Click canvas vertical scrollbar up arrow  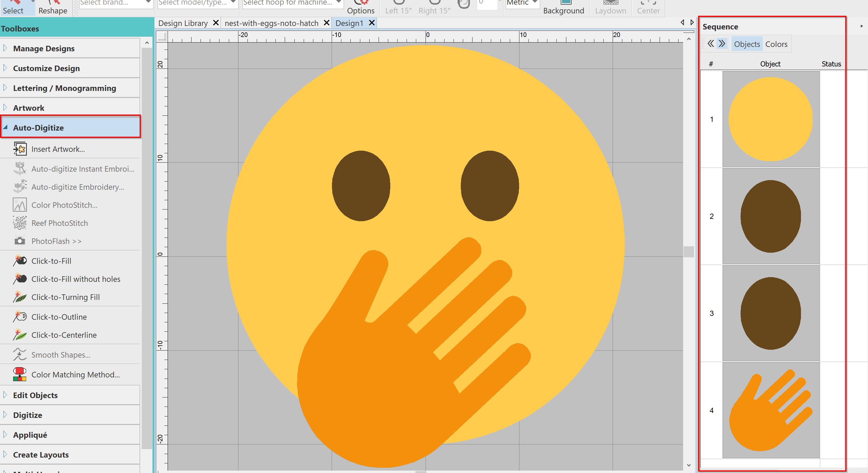[x=689, y=39]
